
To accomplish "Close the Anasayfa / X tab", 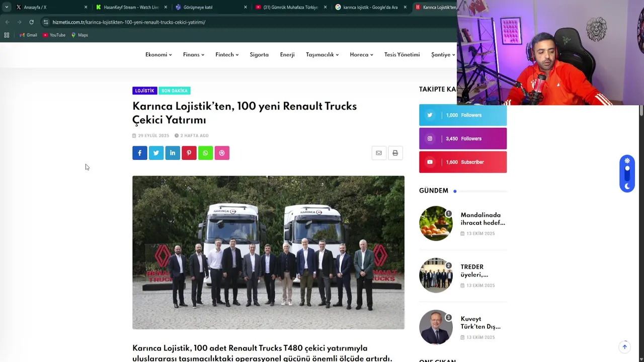I will pos(86,7).
